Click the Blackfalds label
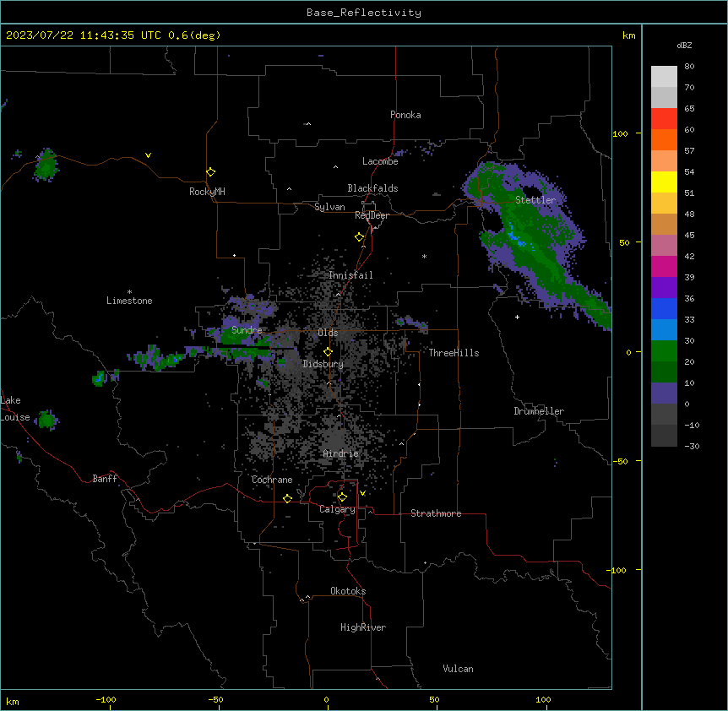 [372, 188]
